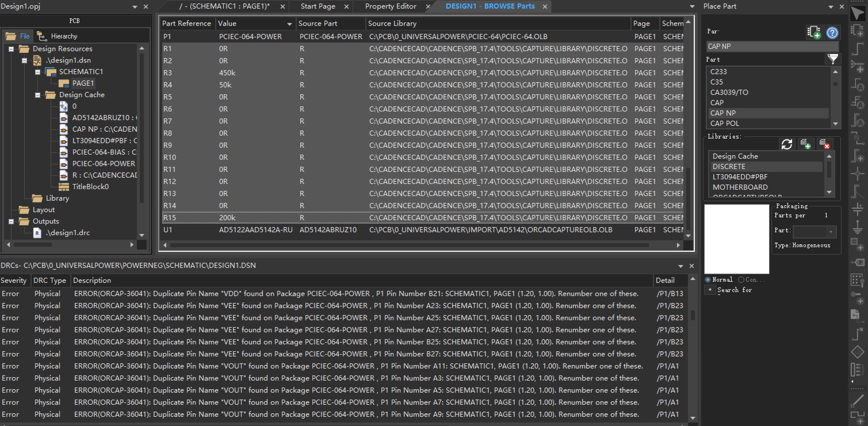Open the DRCs panel options arrow

pyautogui.click(x=681, y=266)
